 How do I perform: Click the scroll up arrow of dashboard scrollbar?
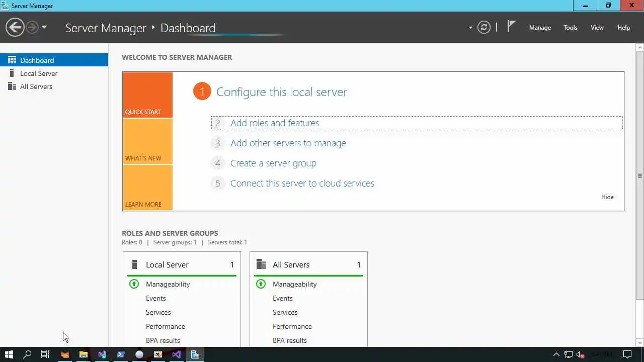[x=640, y=48]
